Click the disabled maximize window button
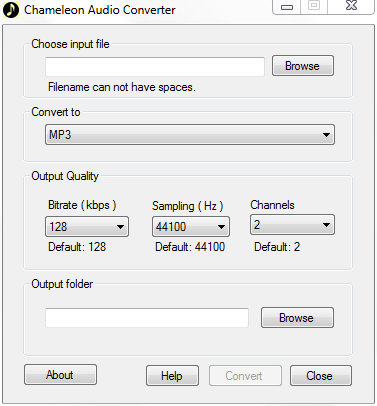The height and width of the screenshot is (406, 377). coord(314,7)
